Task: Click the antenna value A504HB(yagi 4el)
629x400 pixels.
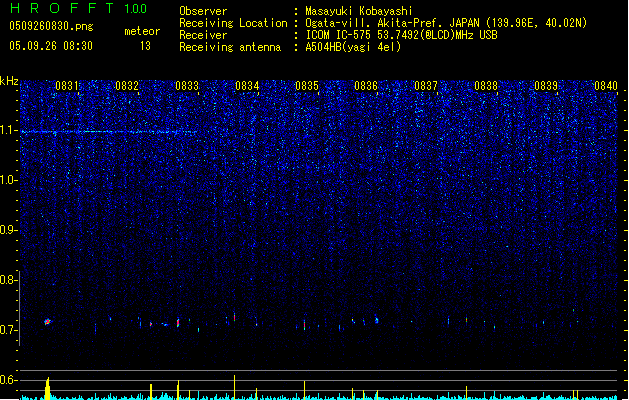Action: (x=353, y=47)
